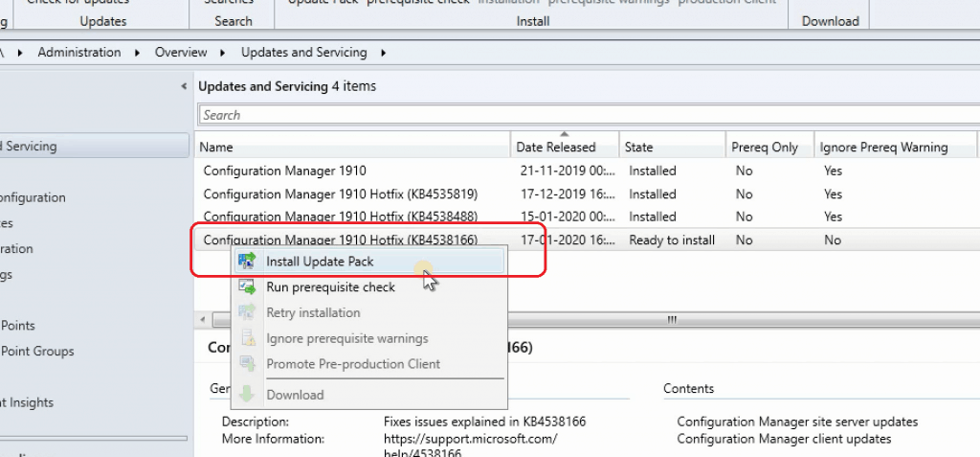Viewport: 980px width, 457px height.
Task: Click inside the Search input box
Action: click(574, 115)
